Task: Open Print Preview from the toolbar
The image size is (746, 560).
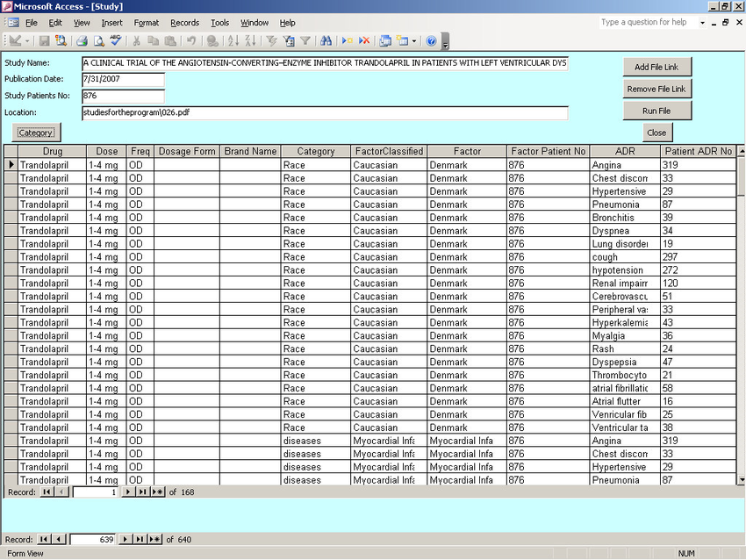Action: click(x=98, y=41)
